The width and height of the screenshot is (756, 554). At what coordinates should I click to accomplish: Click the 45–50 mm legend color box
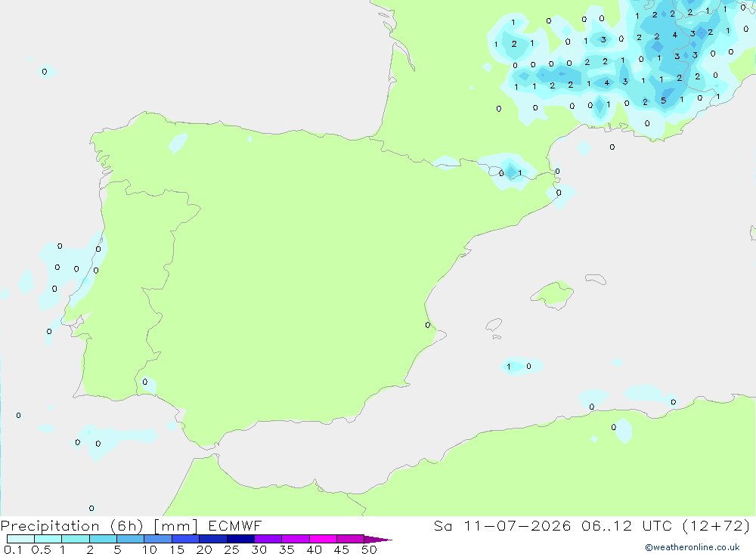pyautogui.click(x=350, y=539)
